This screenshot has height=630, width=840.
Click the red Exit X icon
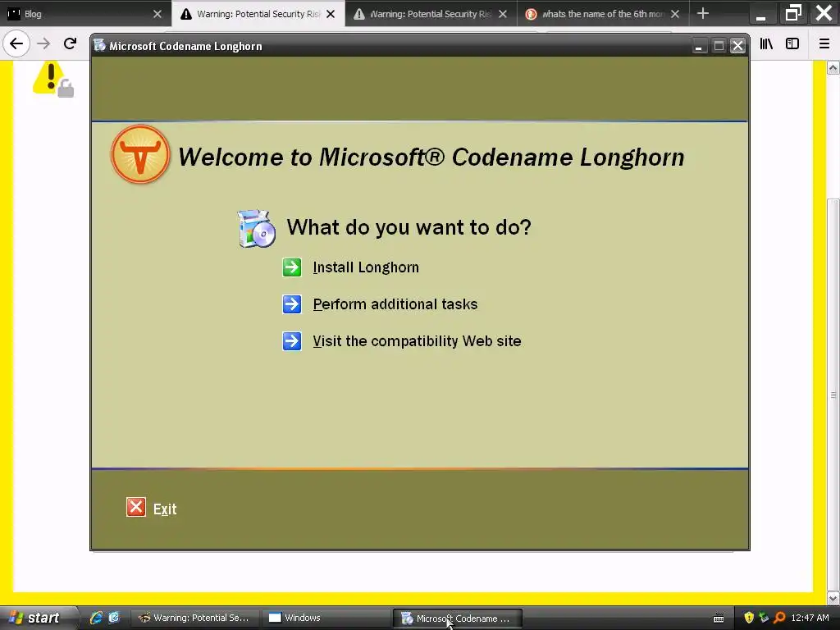coord(136,507)
